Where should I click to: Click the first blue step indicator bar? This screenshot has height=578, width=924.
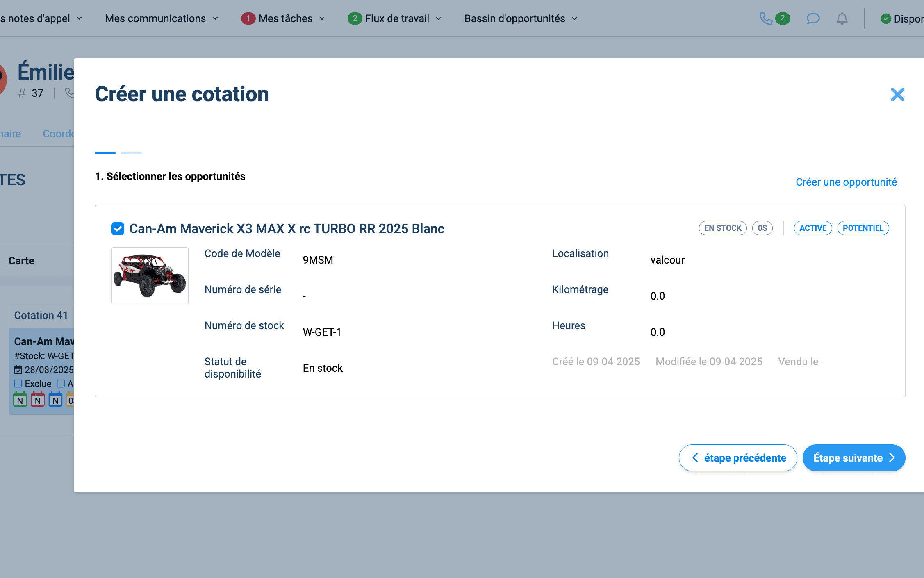[x=105, y=153]
